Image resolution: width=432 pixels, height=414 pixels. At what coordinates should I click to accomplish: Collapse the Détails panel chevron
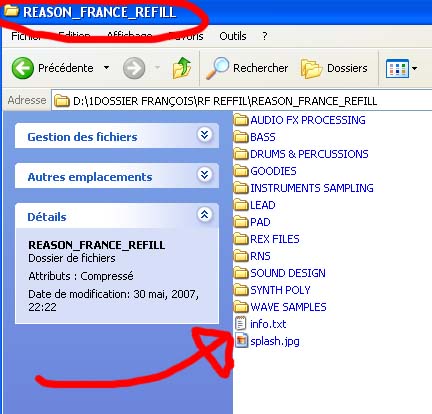pyautogui.click(x=204, y=214)
